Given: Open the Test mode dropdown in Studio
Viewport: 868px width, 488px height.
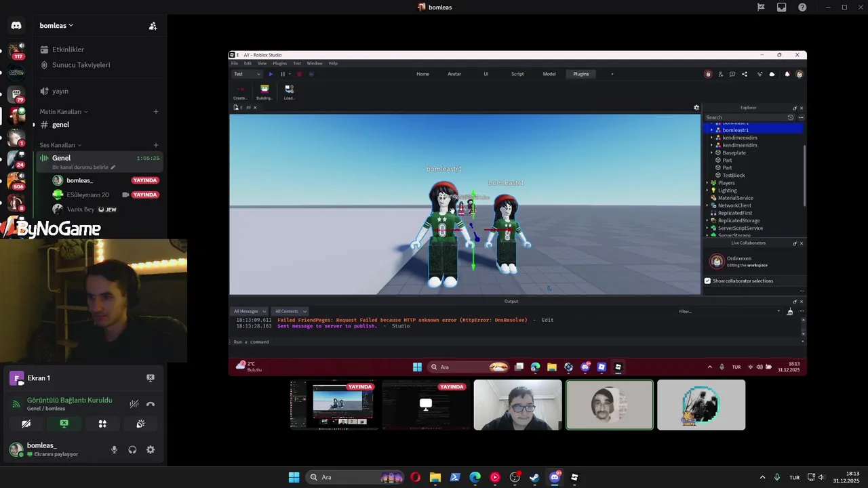Looking at the screenshot, I should click(247, 74).
